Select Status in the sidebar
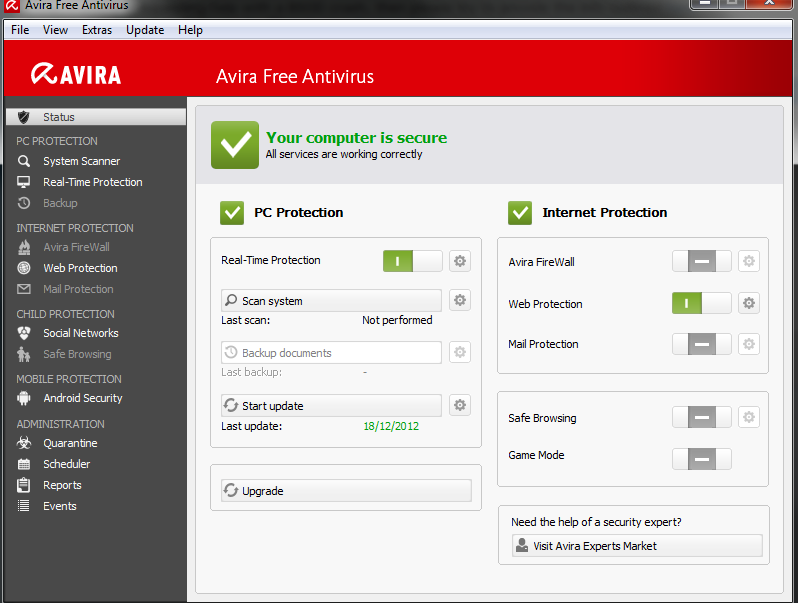 click(x=96, y=117)
